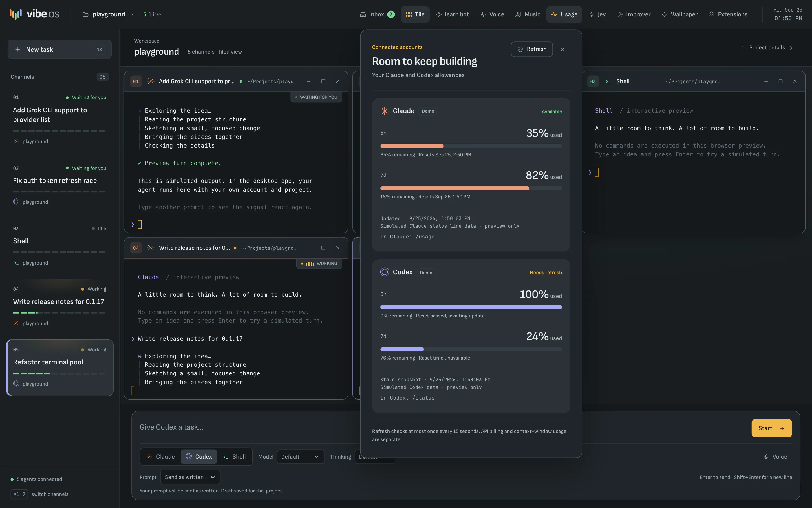This screenshot has height=508, width=812.
Task: Click the tile 01 number badge
Action: (136, 81)
